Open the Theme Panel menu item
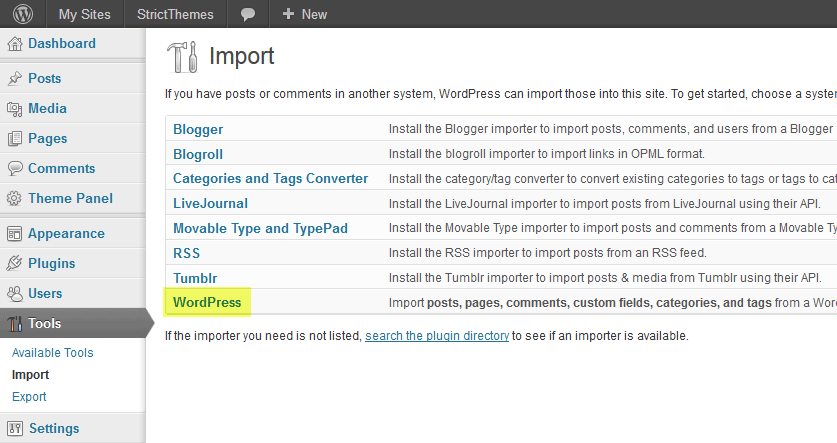Screen dimensions: 837x443 click(x=70, y=199)
